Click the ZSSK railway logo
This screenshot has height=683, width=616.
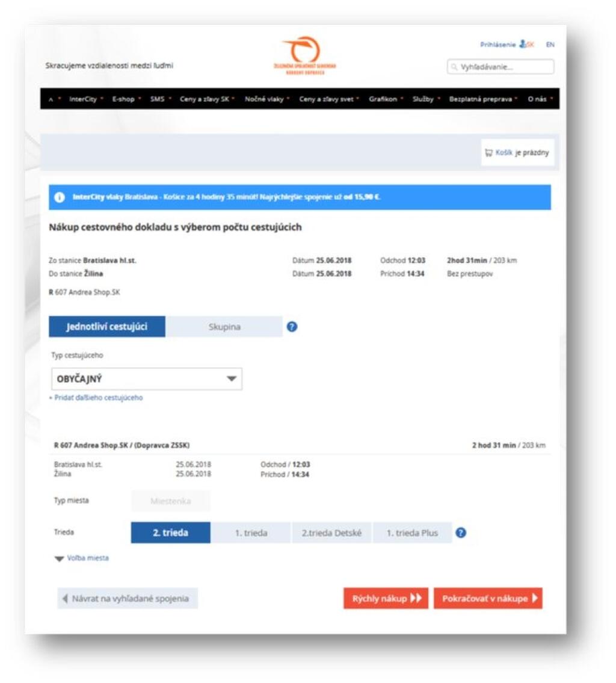[305, 56]
